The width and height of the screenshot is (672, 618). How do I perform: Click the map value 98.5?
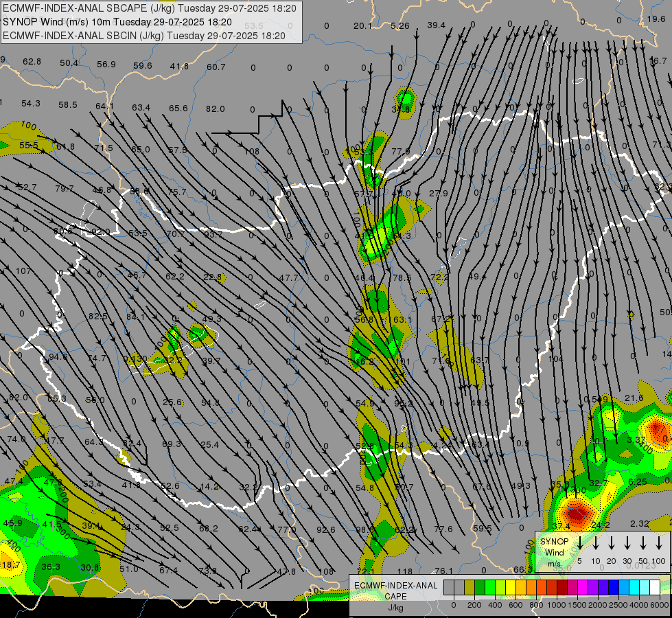pos(365,529)
